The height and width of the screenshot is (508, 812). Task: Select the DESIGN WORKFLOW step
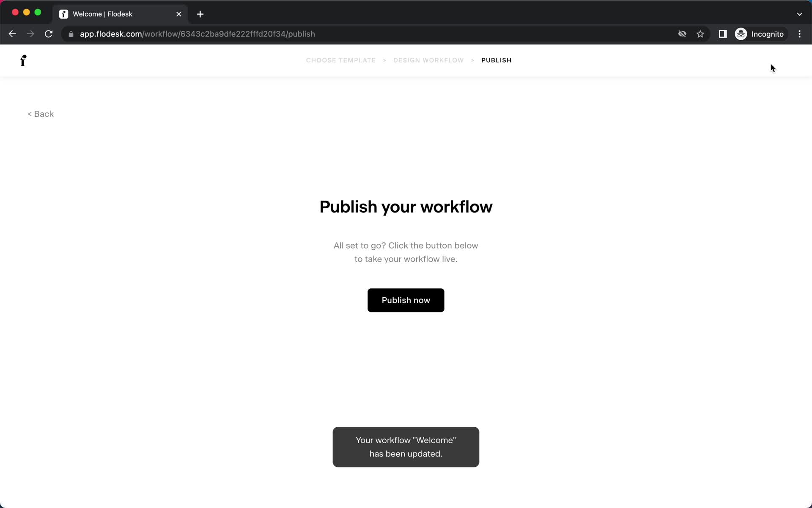[428, 60]
